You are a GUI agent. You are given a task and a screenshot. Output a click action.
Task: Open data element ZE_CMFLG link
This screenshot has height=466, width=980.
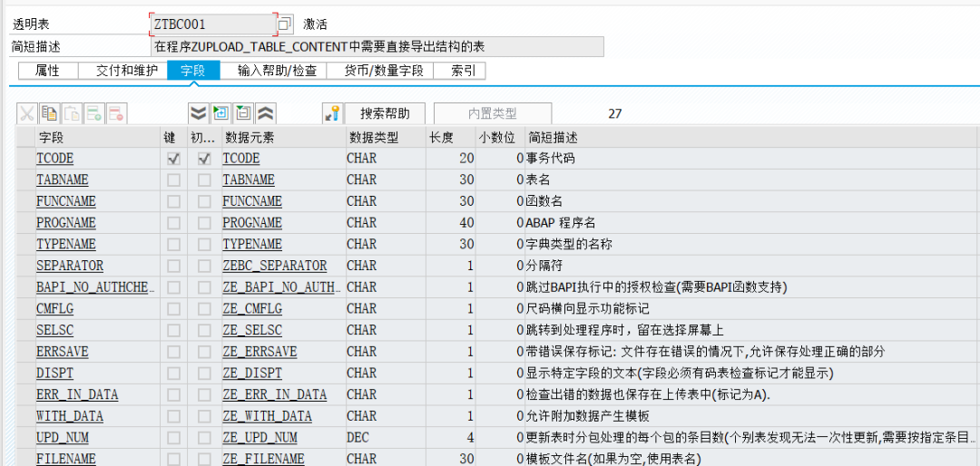(252, 308)
